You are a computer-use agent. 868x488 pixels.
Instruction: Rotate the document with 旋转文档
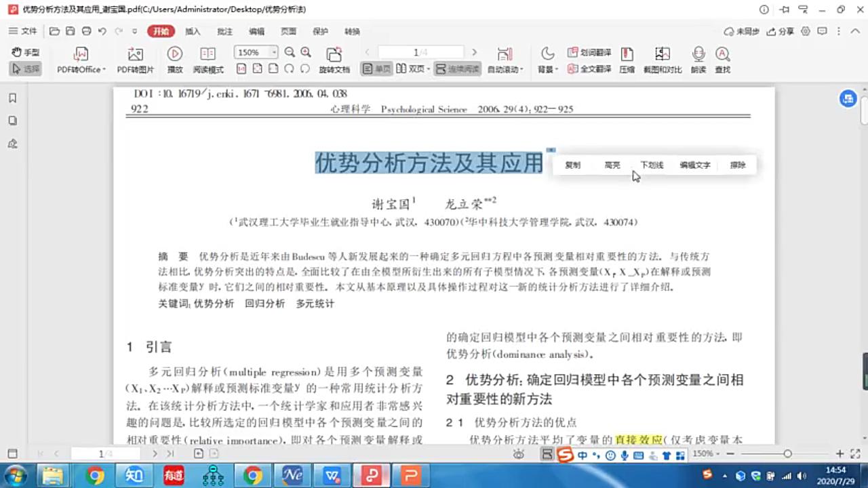coord(333,60)
